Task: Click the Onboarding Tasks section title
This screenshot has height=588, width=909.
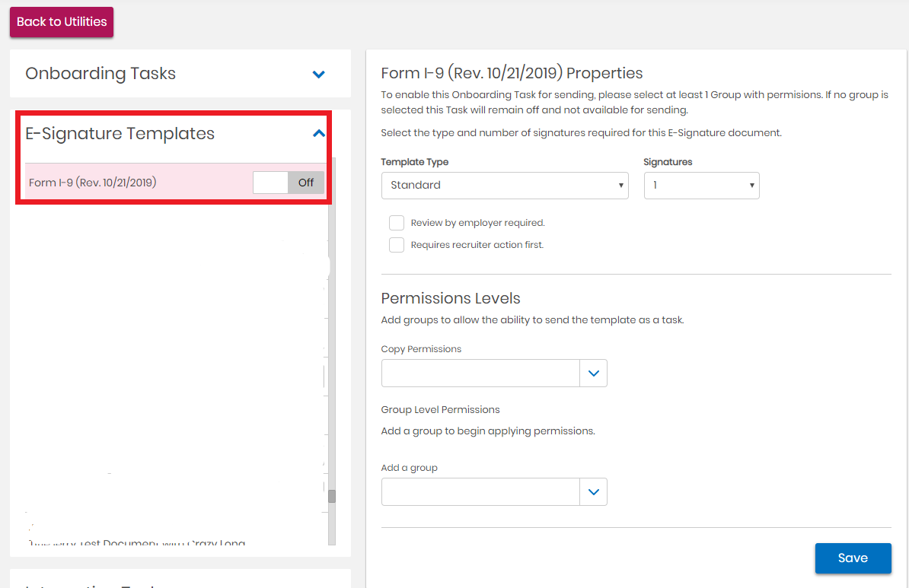Action: pyautogui.click(x=100, y=74)
